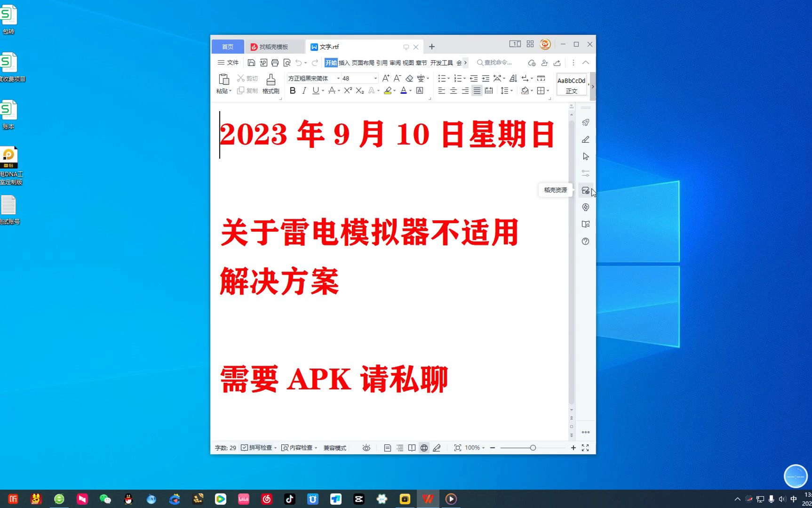Viewport: 812px width, 508px height.
Task: Click the redo button
Action: point(314,62)
